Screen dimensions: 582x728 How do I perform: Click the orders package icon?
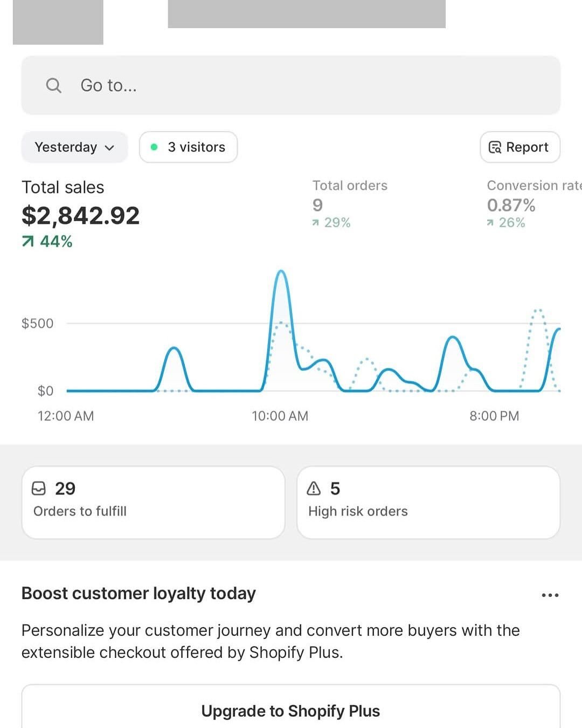pos(40,489)
